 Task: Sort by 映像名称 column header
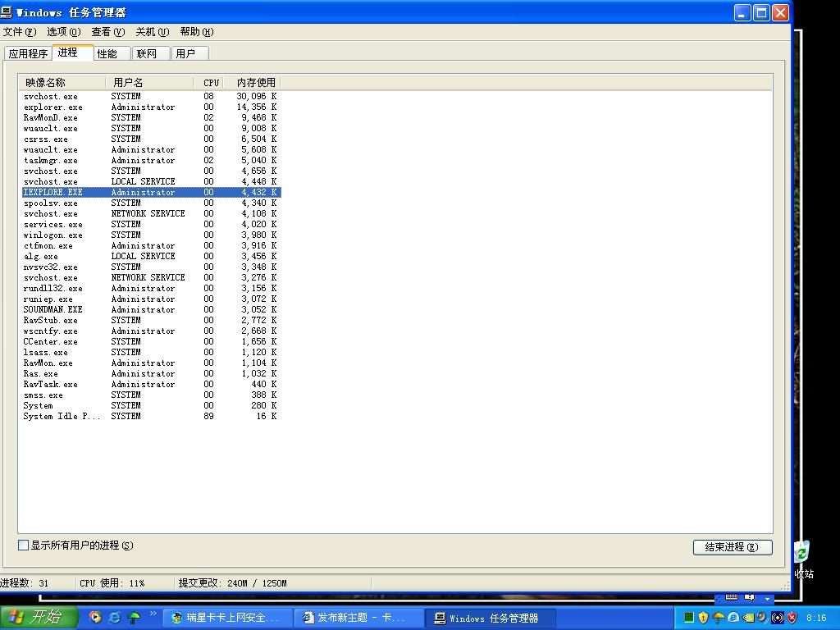62,83
